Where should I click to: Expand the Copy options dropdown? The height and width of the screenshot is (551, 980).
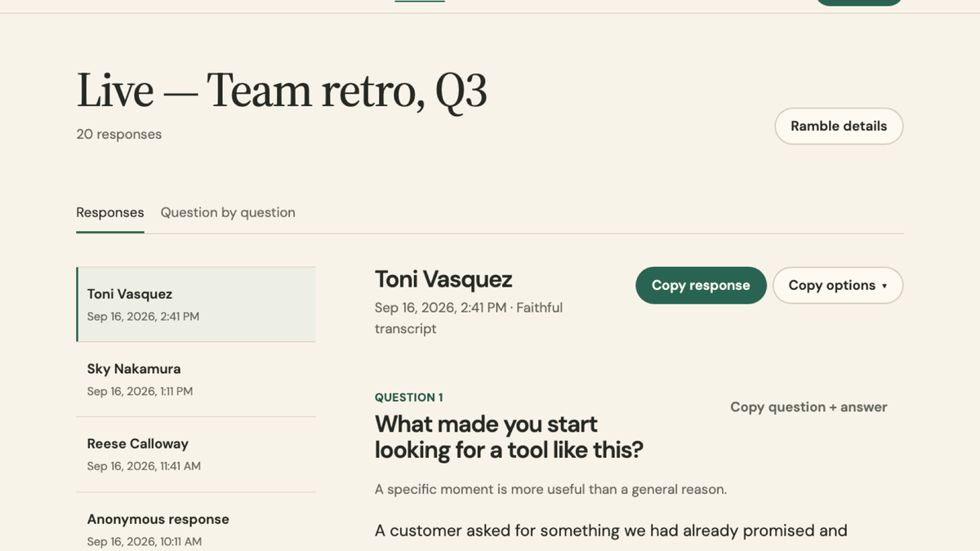point(838,286)
